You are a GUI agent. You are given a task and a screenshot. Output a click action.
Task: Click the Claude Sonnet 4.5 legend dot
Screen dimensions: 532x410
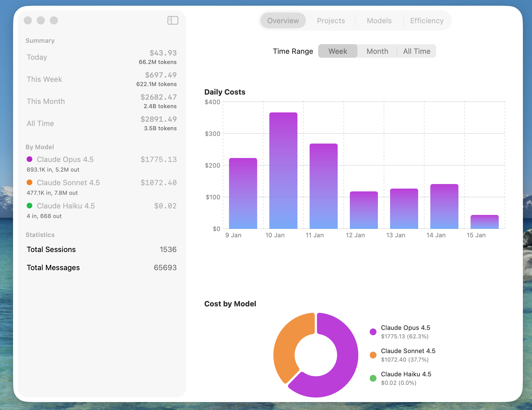pyautogui.click(x=373, y=355)
